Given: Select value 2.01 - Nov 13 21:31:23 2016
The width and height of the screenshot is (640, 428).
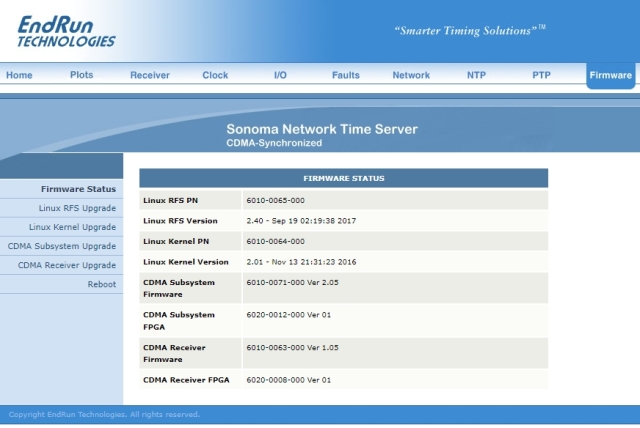Looking at the screenshot, I should [x=301, y=262].
